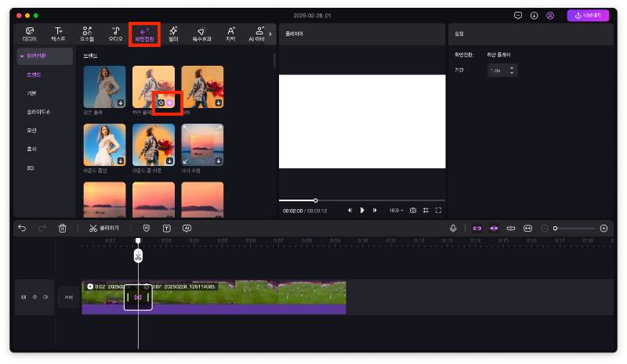
Task: Open the 화면전환 (Transitions) tab
Action: (x=144, y=34)
